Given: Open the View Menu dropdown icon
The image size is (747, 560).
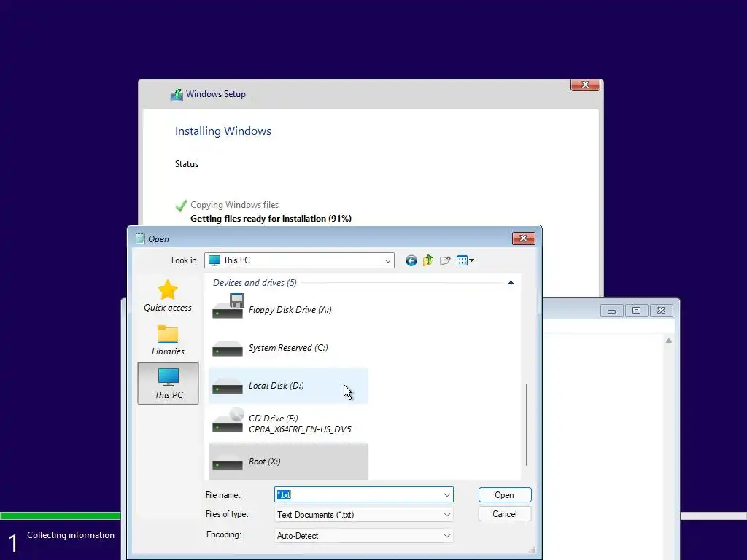Looking at the screenshot, I should tap(465, 260).
